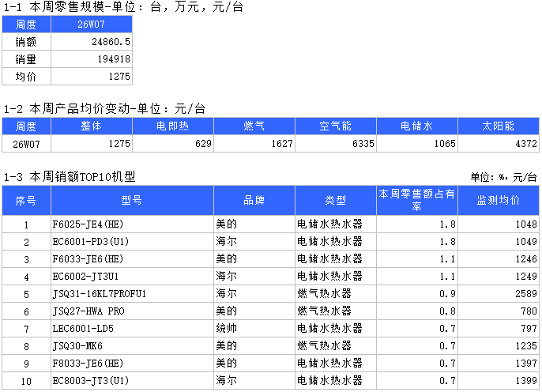Click the 监测均价 column header
This screenshot has width=542, height=392.
coord(498,200)
